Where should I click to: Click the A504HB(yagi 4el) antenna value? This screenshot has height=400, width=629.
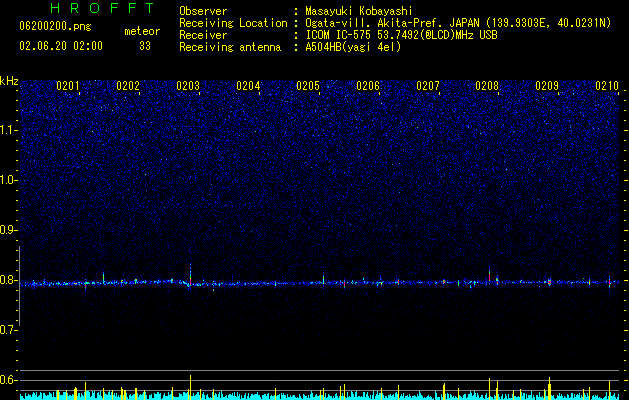pos(353,47)
